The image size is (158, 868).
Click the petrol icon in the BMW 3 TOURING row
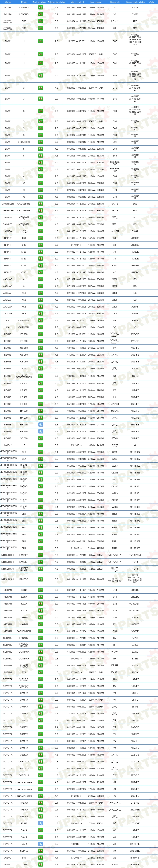(x=40, y=142)
